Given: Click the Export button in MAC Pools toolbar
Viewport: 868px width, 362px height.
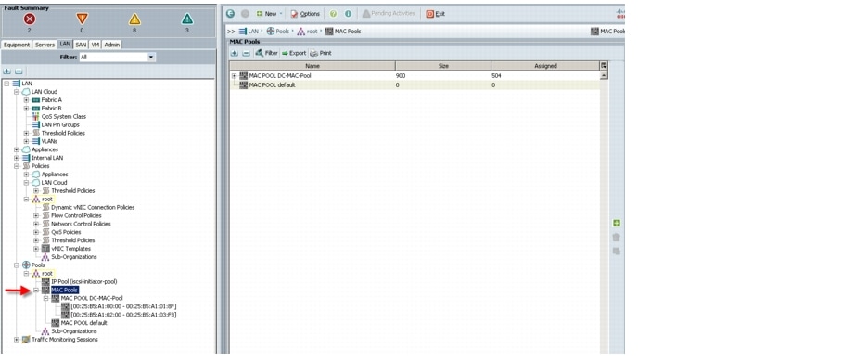Looking at the screenshot, I should (x=293, y=53).
